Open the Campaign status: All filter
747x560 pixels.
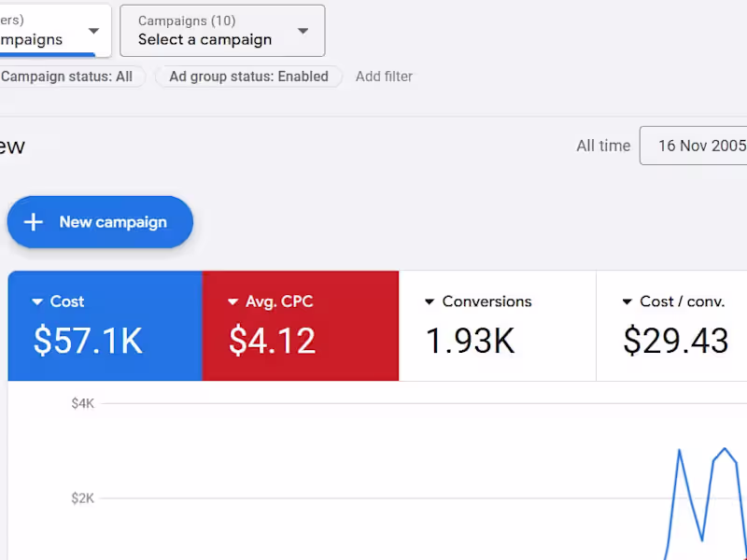(x=65, y=77)
